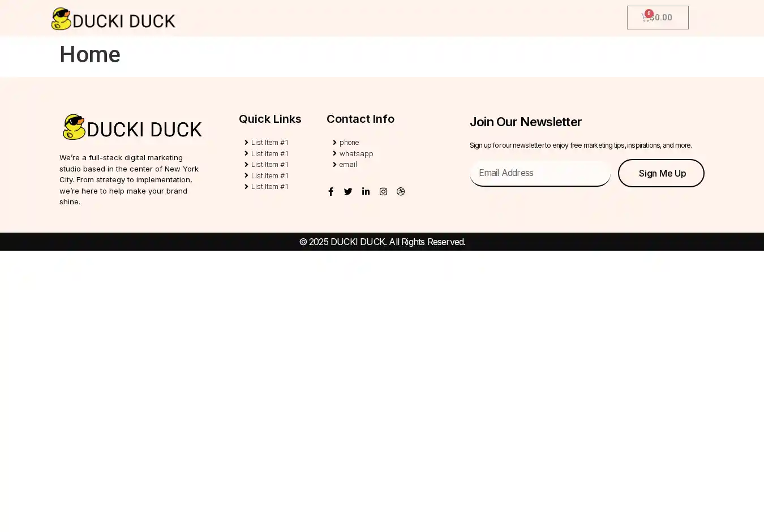Open the phone contact link

[349, 143]
